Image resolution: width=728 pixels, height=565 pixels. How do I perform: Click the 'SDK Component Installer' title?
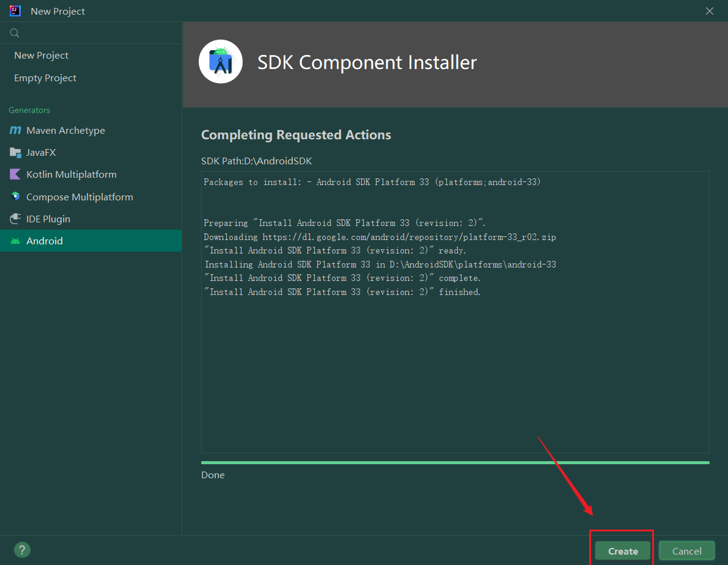click(367, 62)
